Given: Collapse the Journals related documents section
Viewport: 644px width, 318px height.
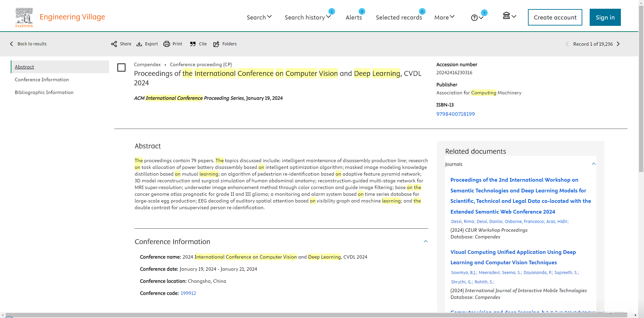Looking at the screenshot, I should point(594,164).
